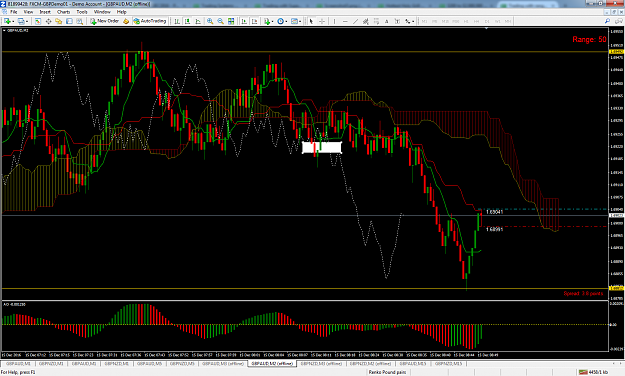This screenshot has width=625, height=376.
Task: Open the Window menu
Action: pos(102,12)
